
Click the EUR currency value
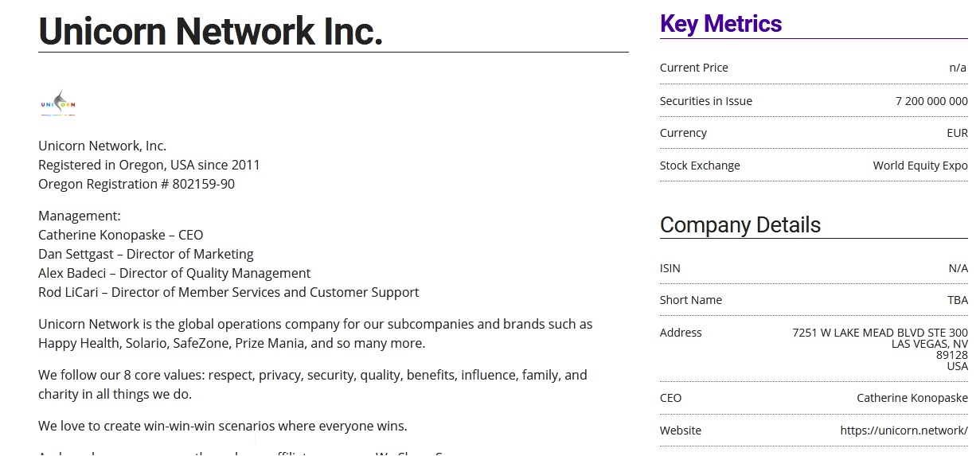(957, 133)
